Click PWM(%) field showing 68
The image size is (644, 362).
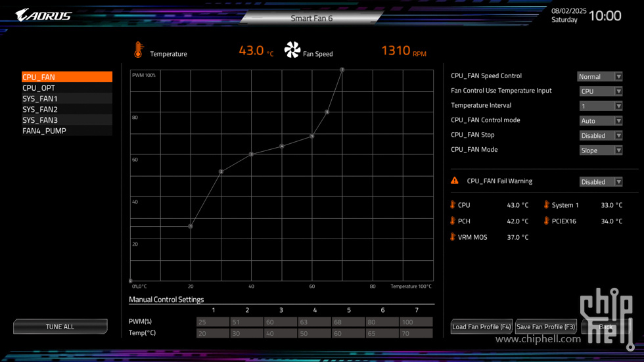348,322
